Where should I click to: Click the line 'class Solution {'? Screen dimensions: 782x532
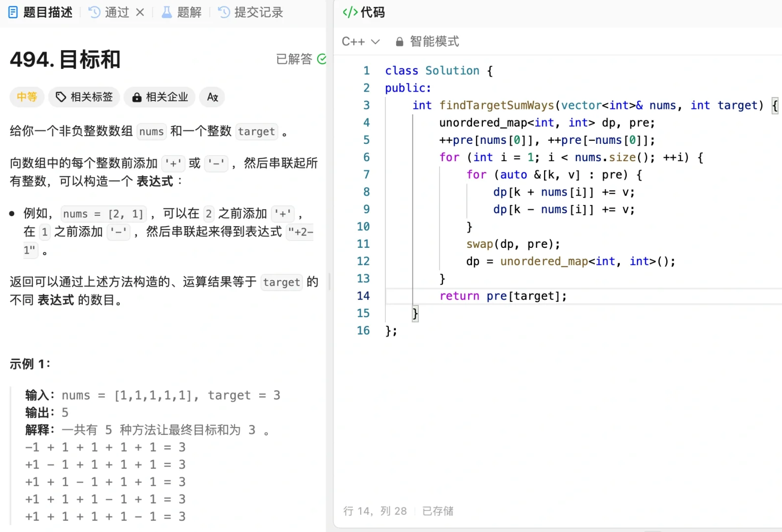pos(439,71)
